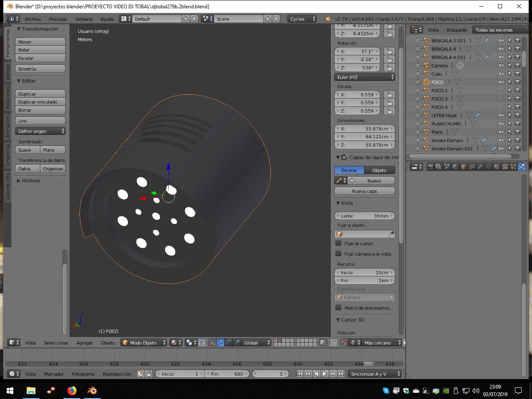Click the Lente 35mm value slider
Viewport: 532px width, 399px height.
coord(364,216)
